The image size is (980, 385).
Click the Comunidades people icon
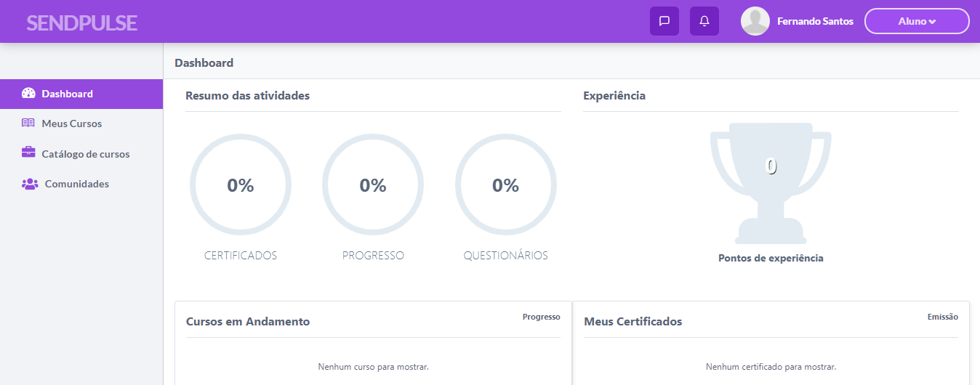tap(30, 184)
